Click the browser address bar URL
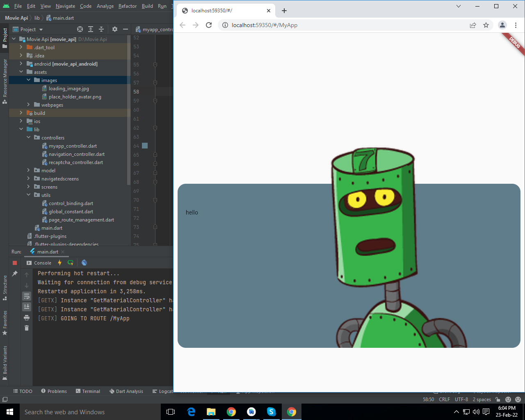Viewport: 525px width, 420px height. 265,25
